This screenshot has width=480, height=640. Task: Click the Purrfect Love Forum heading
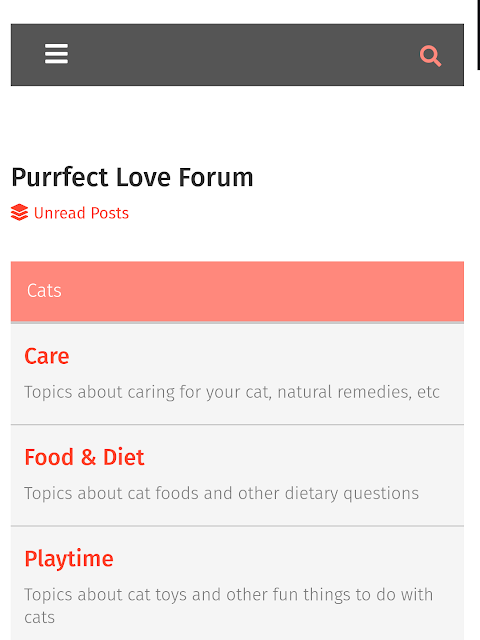coord(132,178)
